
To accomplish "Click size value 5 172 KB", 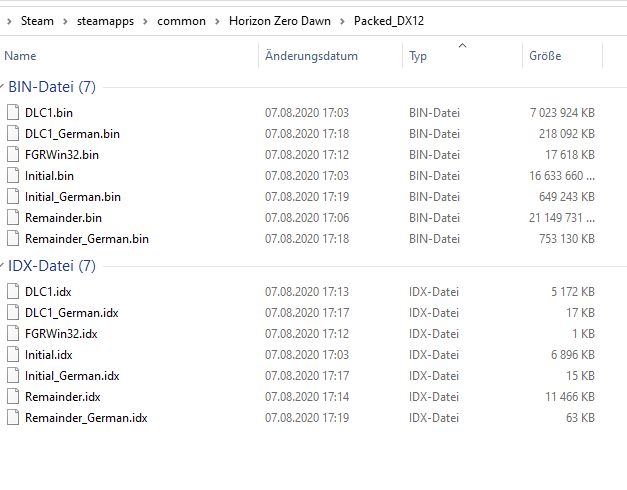I will coord(573,292).
